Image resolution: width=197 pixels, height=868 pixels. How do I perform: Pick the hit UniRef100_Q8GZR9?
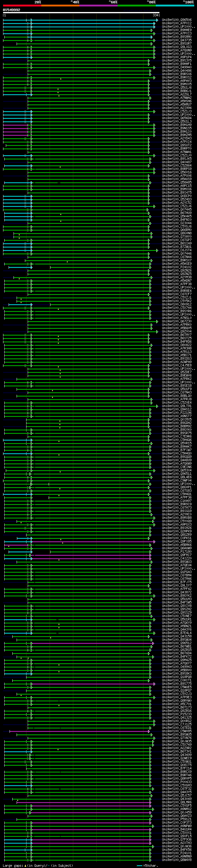pyautogui.click(x=177, y=535)
